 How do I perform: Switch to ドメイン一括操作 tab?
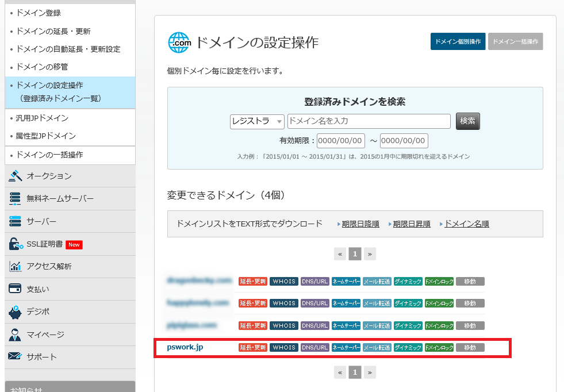coord(515,42)
